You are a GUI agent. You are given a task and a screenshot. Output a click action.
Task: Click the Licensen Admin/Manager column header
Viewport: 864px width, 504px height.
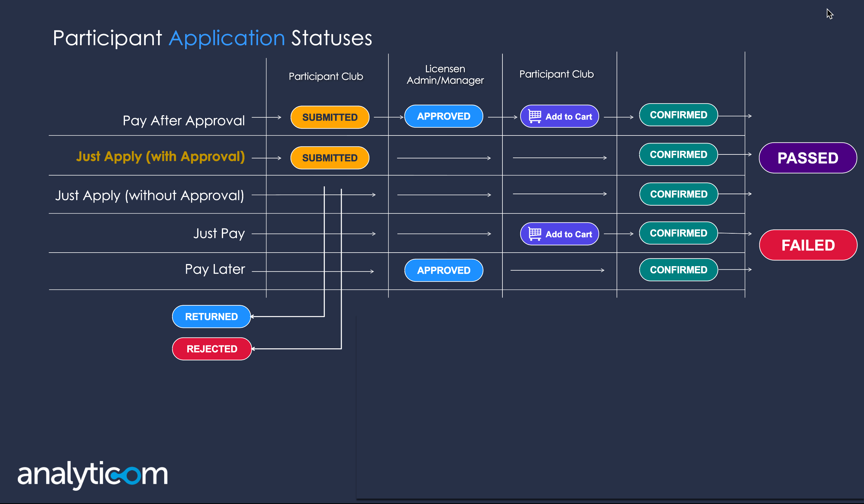pyautogui.click(x=445, y=74)
